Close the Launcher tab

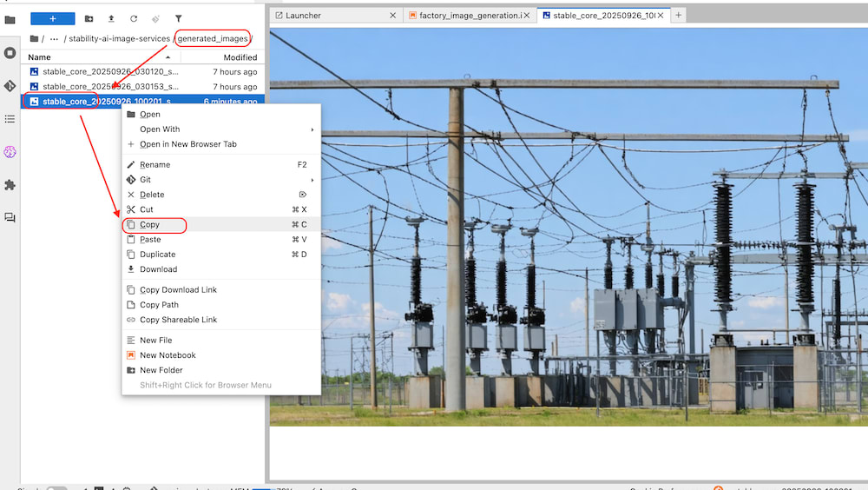click(392, 16)
